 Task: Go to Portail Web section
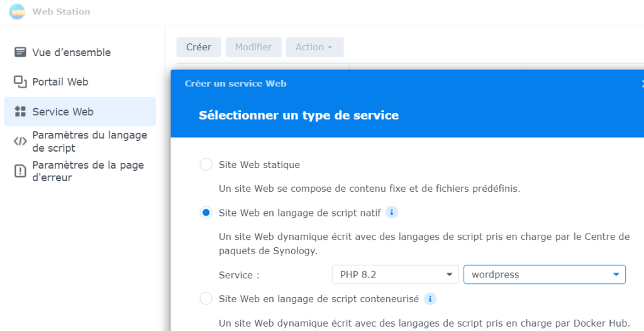[80, 82]
